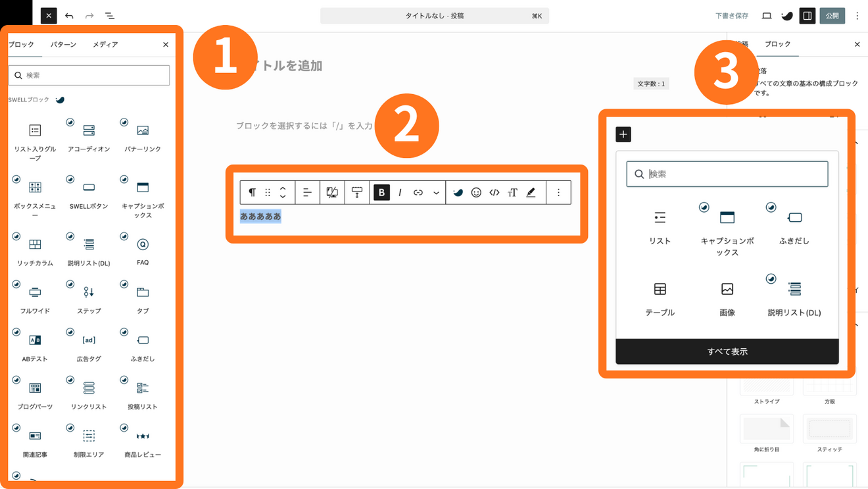Insert the リンクリスト block

click(89, 395)
